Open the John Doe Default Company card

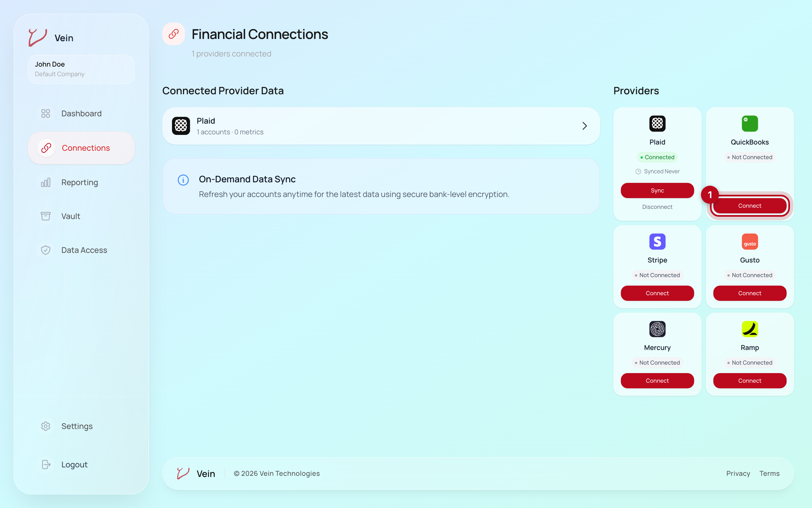(x=81, y=69)
